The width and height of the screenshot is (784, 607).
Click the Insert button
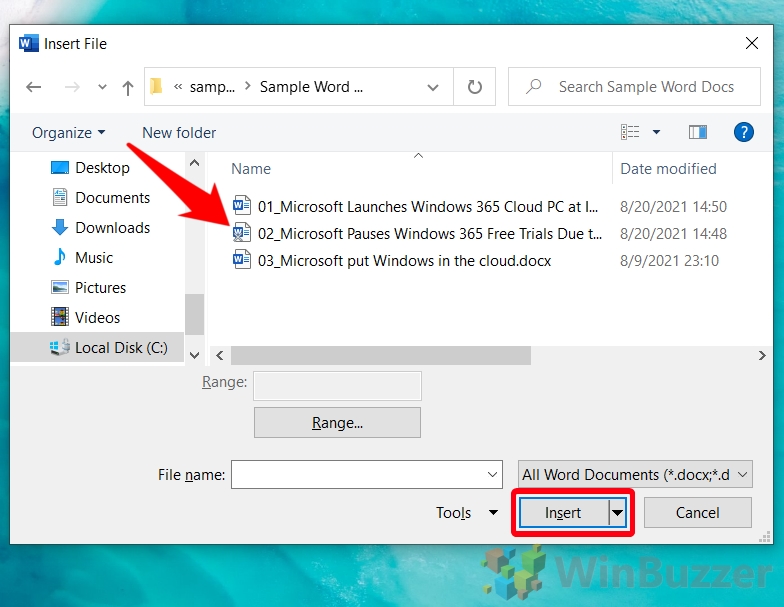tap(564, 512)
